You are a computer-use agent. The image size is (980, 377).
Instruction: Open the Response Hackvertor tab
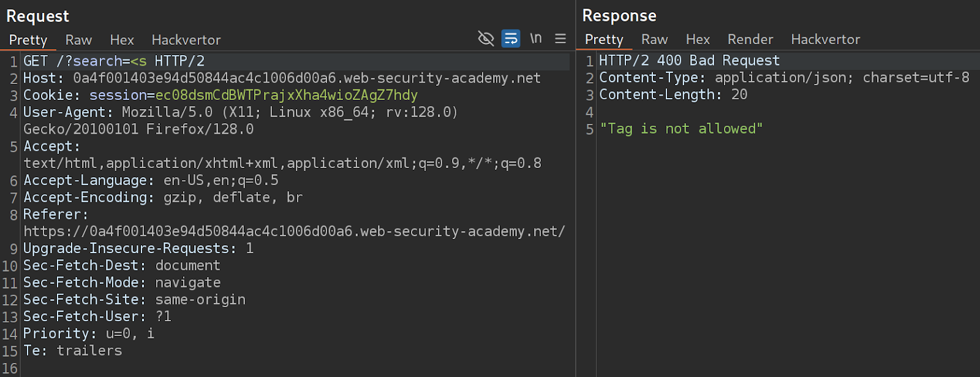(826, 39)
